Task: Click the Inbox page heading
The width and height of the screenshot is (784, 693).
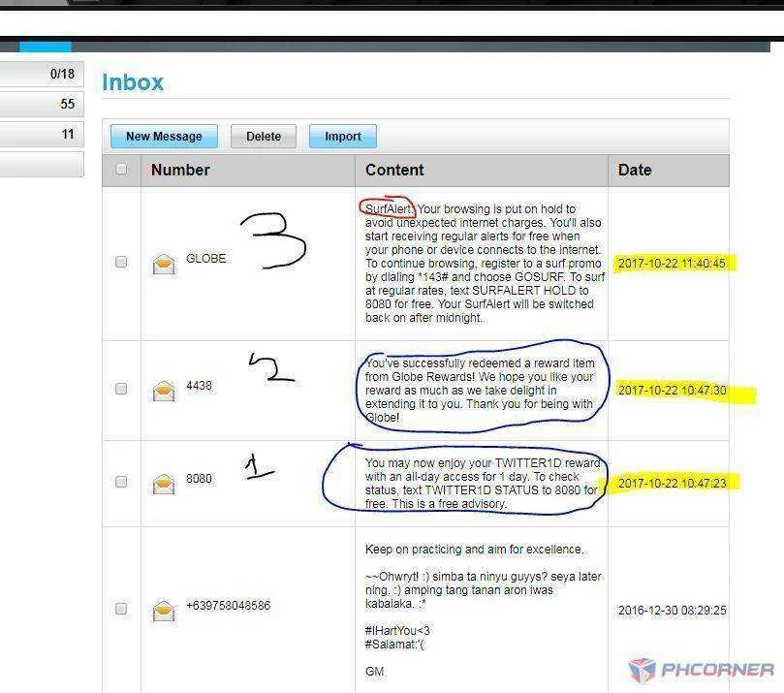Action: coord(133,82)
